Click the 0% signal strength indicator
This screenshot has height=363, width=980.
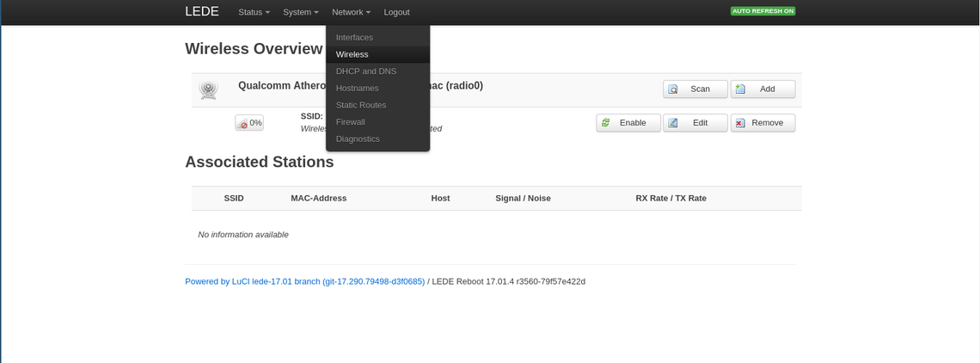pyautogui.click(x=249, y=123)
